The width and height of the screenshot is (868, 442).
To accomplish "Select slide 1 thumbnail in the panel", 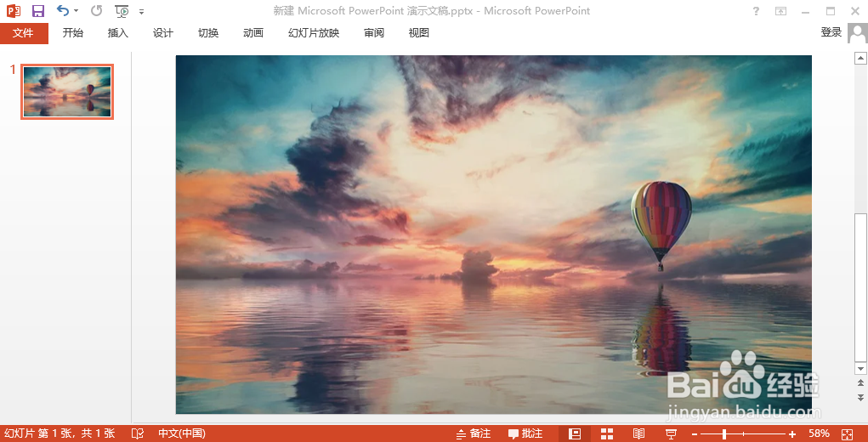I will click(67, 92).
